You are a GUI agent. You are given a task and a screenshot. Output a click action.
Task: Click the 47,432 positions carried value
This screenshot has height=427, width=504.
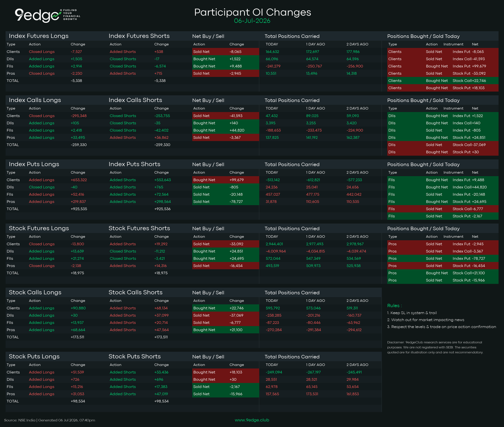pyautogui.click(x=271, y=116)
